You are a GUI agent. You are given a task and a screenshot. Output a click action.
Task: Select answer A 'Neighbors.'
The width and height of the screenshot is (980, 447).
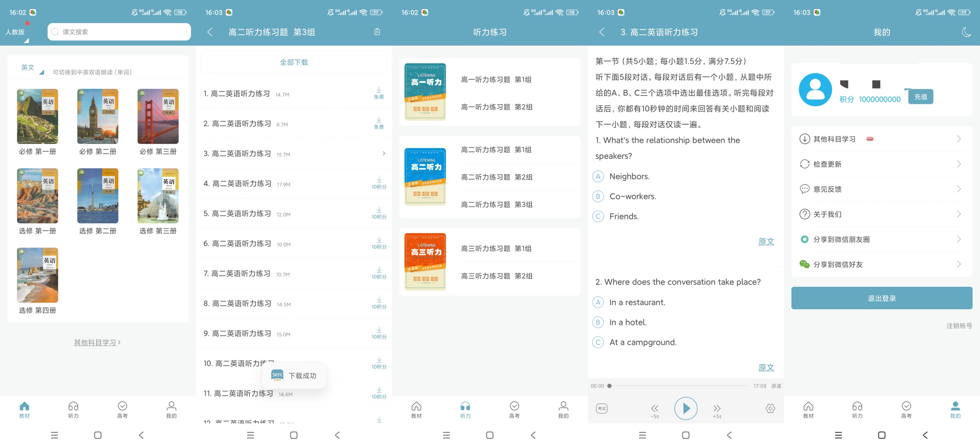(598, 176)
